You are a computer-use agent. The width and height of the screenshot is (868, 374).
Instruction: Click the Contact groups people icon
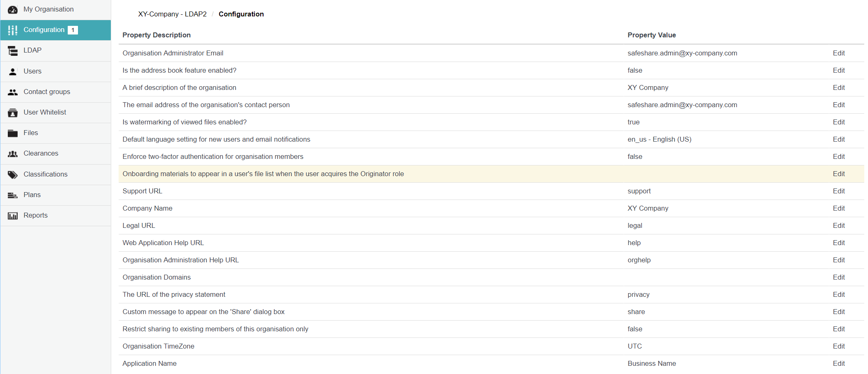point(13,92)
